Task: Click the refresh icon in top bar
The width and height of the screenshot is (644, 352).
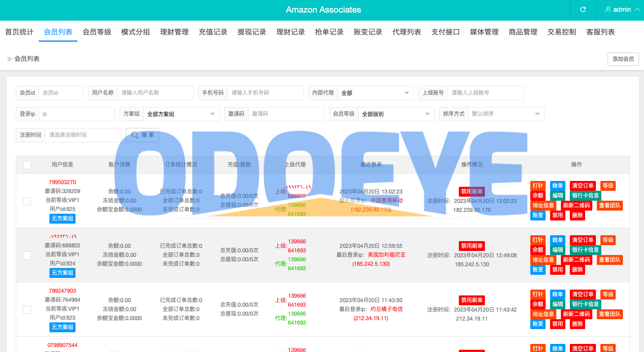Action: click(x=583, y=9)
